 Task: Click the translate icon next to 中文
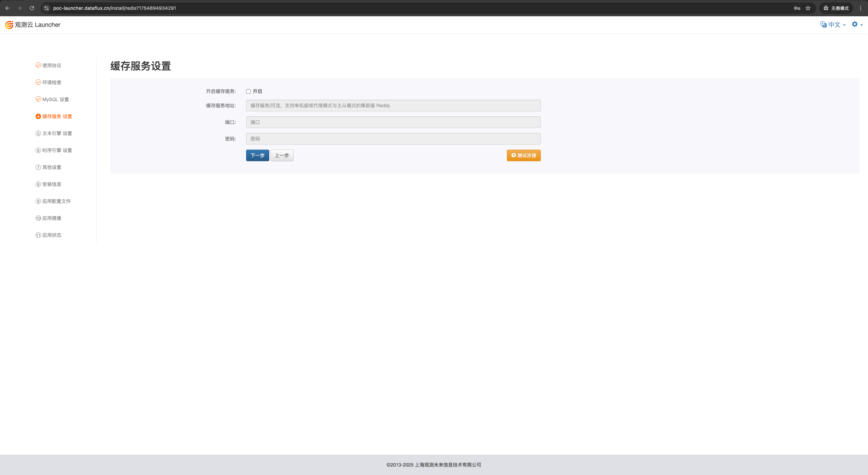click(x=824, y=24)
